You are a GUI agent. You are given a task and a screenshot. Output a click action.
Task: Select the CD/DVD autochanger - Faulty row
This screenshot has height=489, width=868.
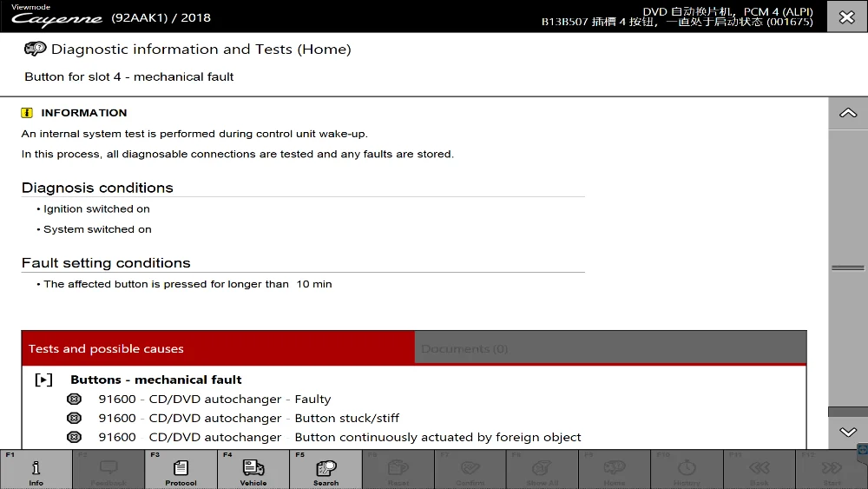(214, 400)
